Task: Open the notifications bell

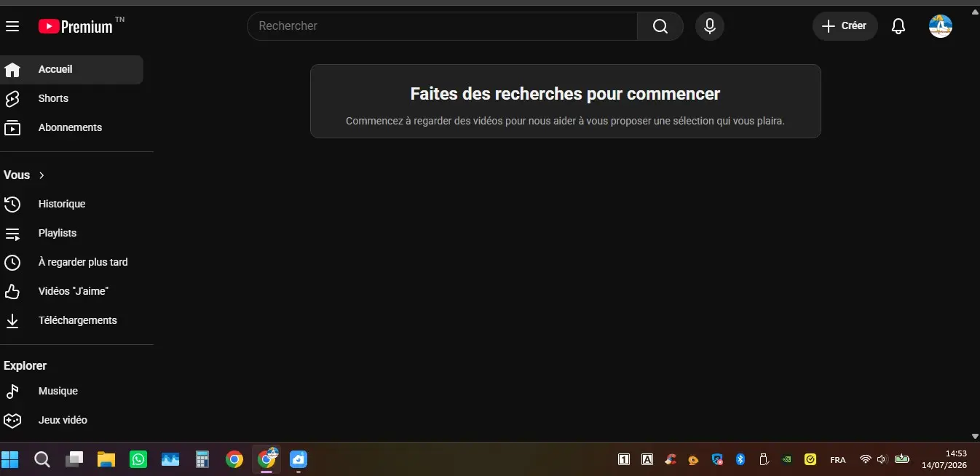Action: pos(899,26)
